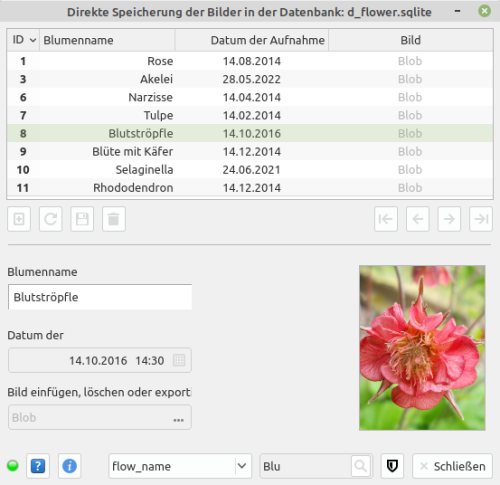The image size is (500, 485).
Task: Click the date-time field showing 14.10.2016
Action: tap(100, 360)
